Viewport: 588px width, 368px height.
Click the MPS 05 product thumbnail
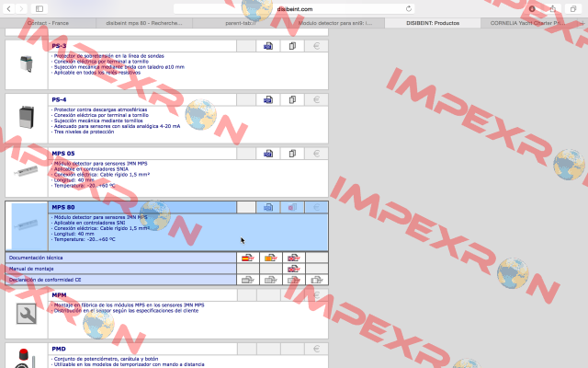tap(27, 171)
